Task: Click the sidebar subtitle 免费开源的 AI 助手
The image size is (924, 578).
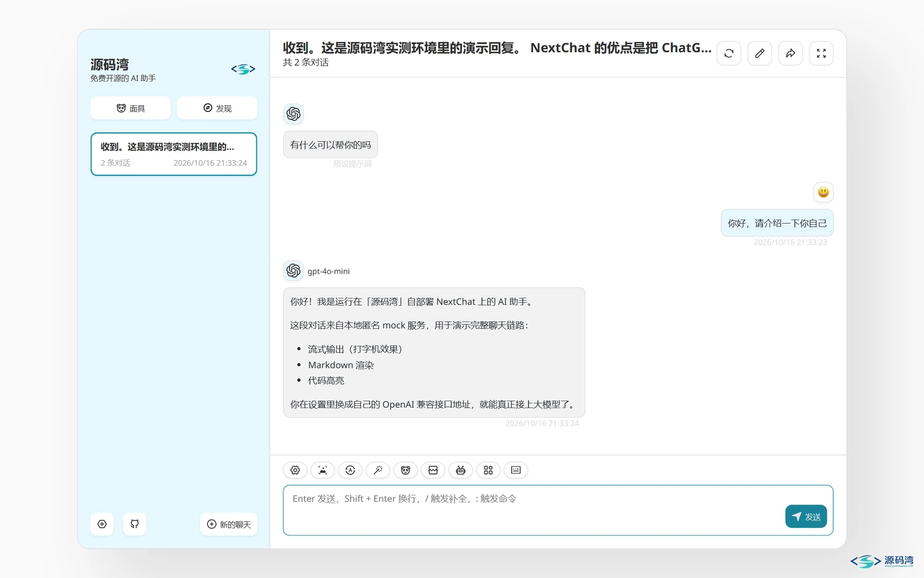Action: [x=123, y=78]
